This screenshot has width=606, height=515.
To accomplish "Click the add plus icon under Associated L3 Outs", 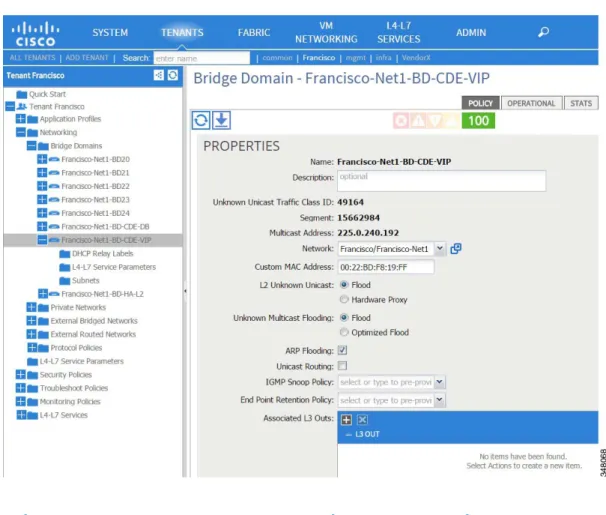I will point(346,420).
